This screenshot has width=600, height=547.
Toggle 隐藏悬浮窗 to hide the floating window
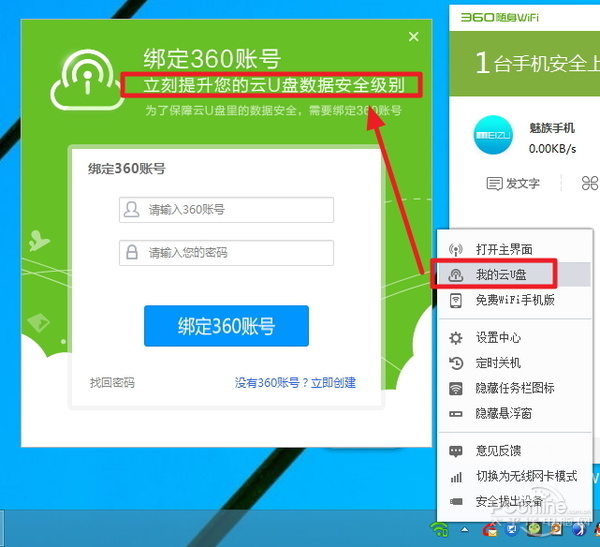(x=504, y=413)
